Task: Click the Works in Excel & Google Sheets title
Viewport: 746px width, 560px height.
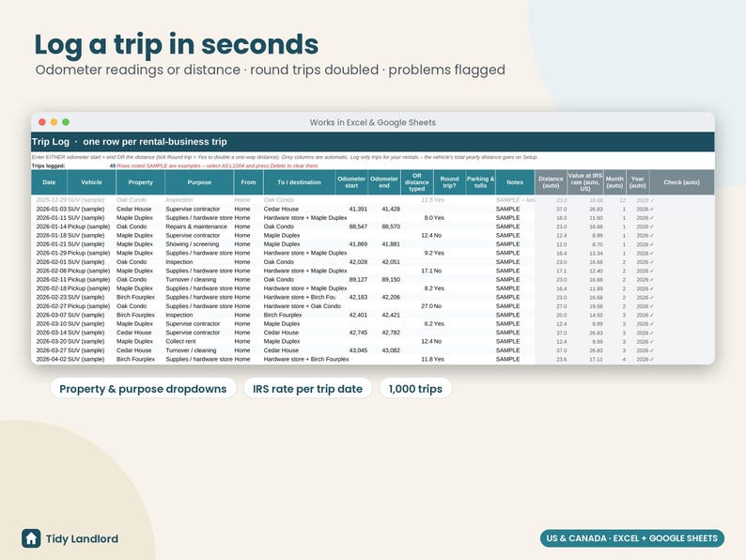Action: click(372, 122)
